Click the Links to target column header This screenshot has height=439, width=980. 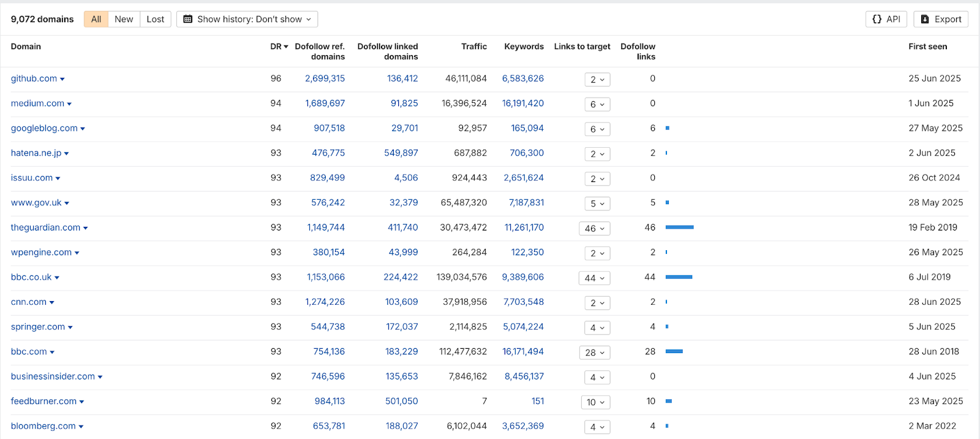pyautogui.click(x=582, y=47)
